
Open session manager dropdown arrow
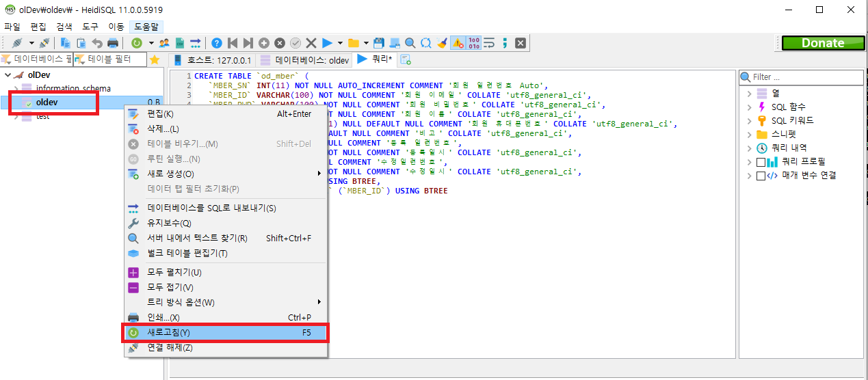pos(31,42)
